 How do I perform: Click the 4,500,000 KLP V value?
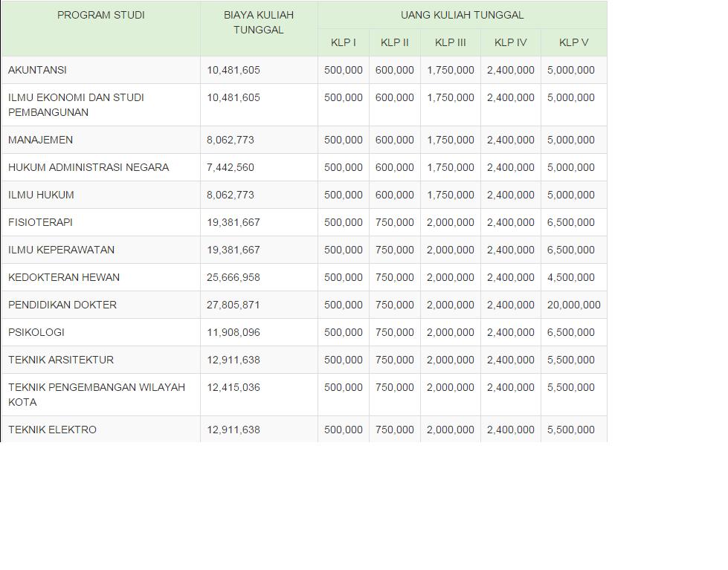point(570,277)
